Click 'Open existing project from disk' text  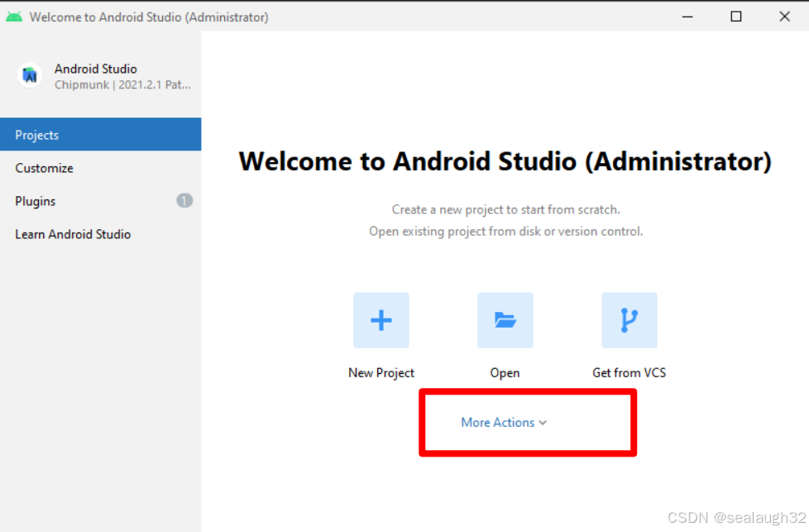[505, 231]
